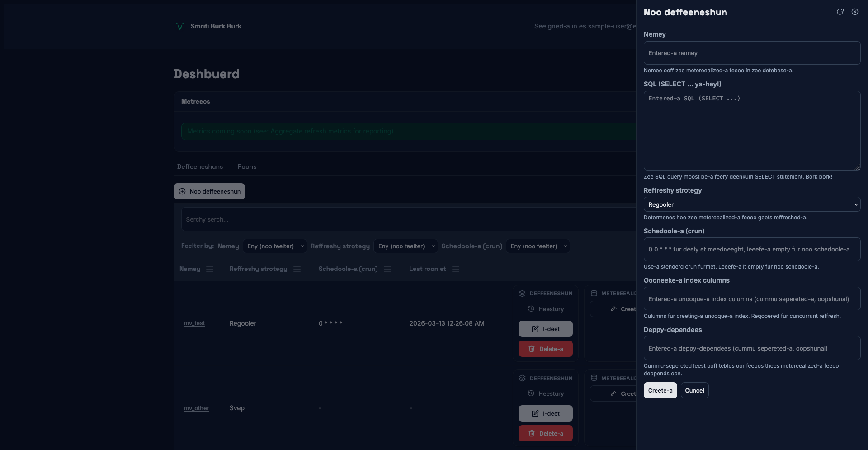Open Schedoole-a (crun) filter dropdown

[538, 246]
